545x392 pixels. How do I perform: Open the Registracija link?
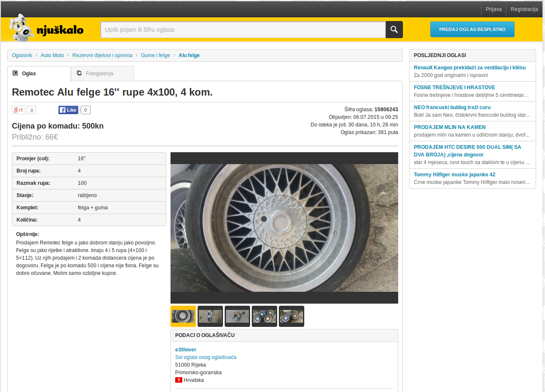[524, 9]
